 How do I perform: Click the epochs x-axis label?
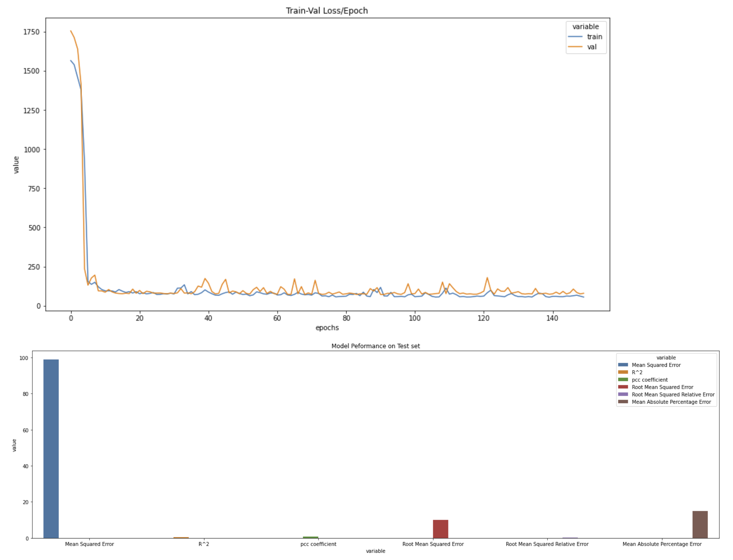coord(327,328)
